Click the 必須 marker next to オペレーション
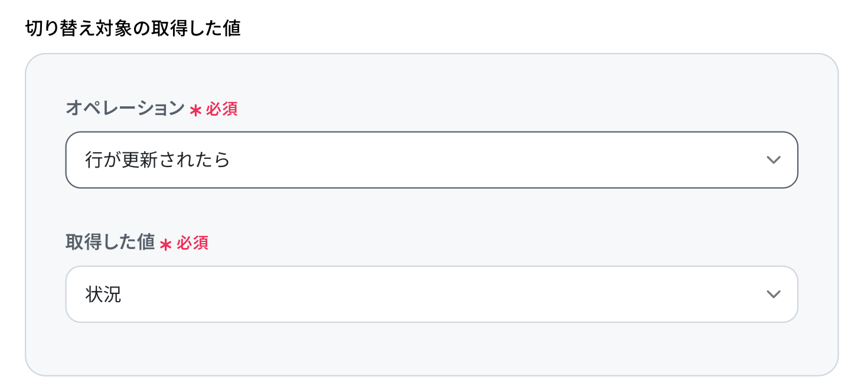The height and width of the screenshot is (386, 868). [221, 110]
